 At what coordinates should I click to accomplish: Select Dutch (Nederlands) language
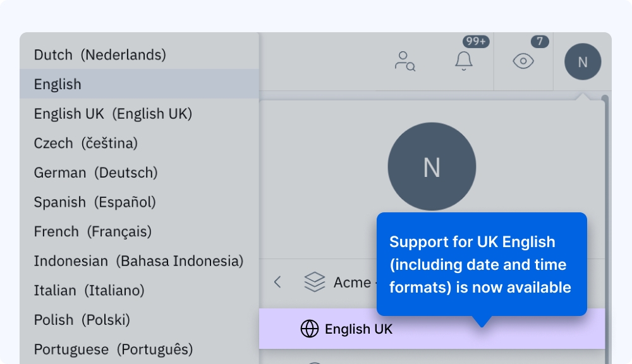pos(100,55)
